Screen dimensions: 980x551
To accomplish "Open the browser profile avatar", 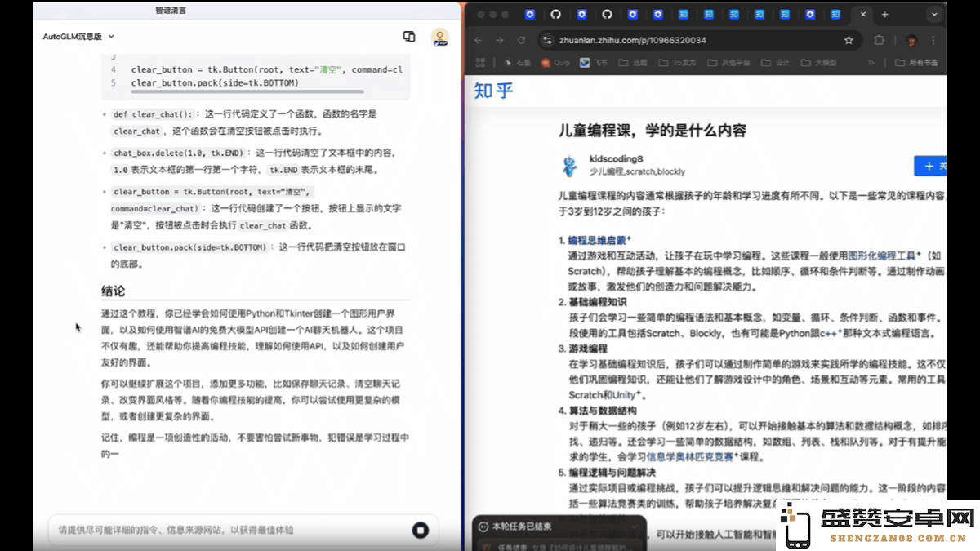I will click(911, 40).
